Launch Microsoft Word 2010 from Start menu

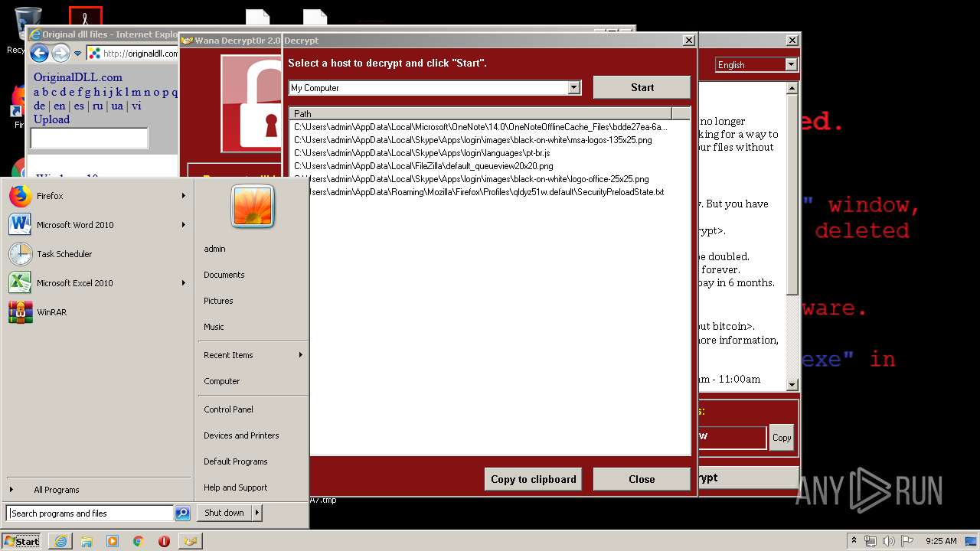pos(96,225)
